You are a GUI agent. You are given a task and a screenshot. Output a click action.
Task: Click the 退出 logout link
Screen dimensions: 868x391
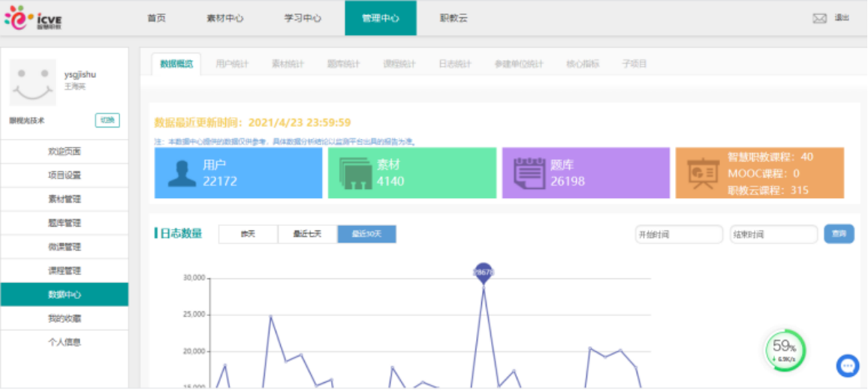pos(842,18)
